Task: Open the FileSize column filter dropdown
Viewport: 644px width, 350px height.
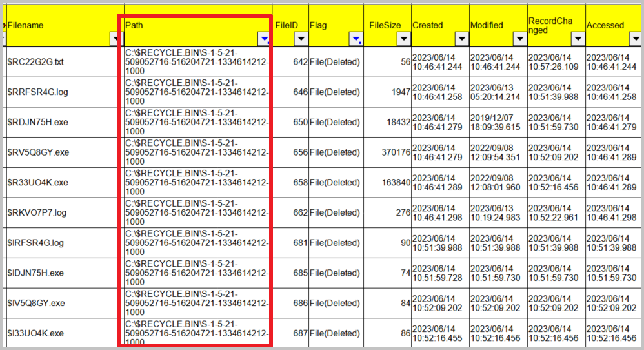Action: tap(404, 39)
